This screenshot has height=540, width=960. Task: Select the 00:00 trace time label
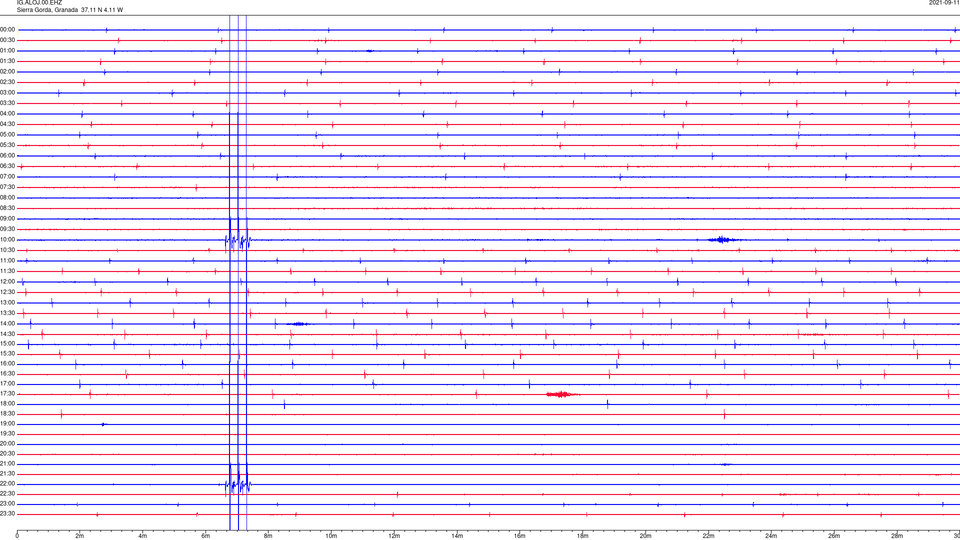coord(7,29)
